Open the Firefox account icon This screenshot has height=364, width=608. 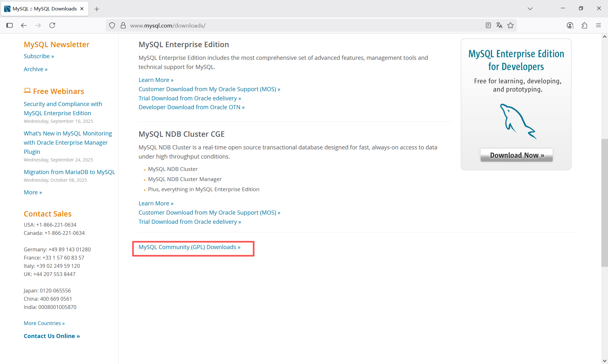(570, 25)
